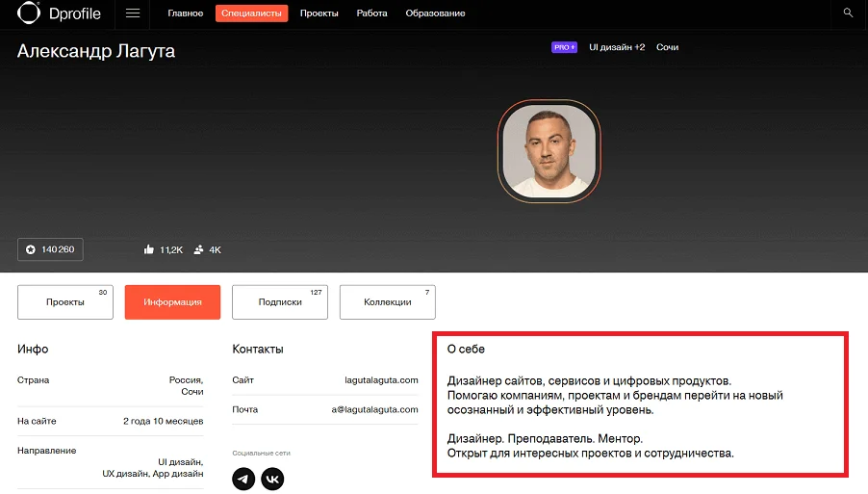Click the PRO+ badge
This screenshot has width=868, height=494.
click(564, 47)
